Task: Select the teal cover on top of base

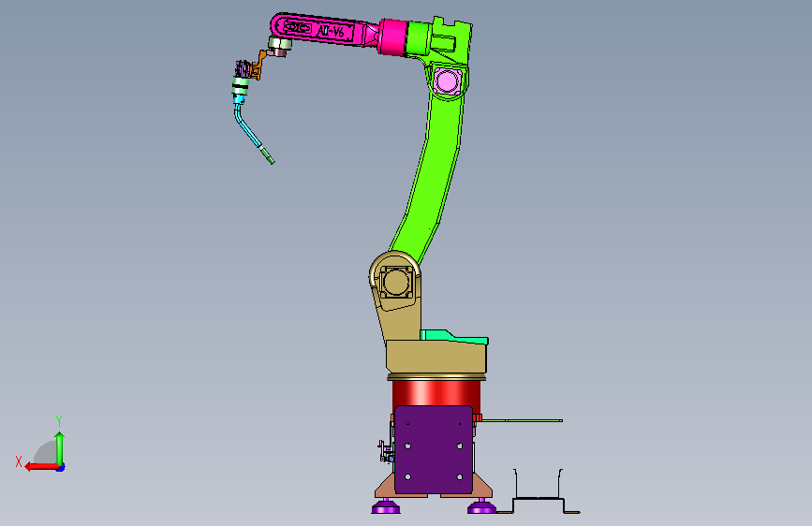Action: (x=454, y=337)
